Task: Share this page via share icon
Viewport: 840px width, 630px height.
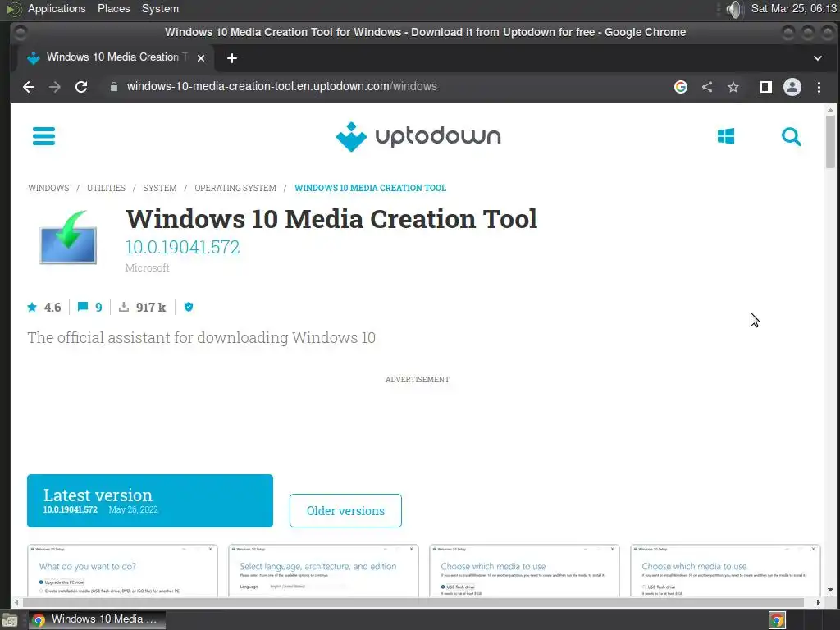Action: coord(707,87)
